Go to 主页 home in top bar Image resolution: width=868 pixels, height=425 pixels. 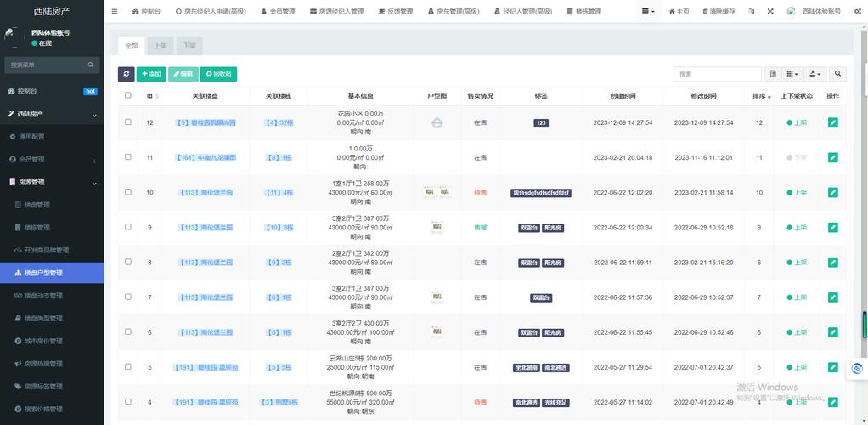click(x=679, y=11)
